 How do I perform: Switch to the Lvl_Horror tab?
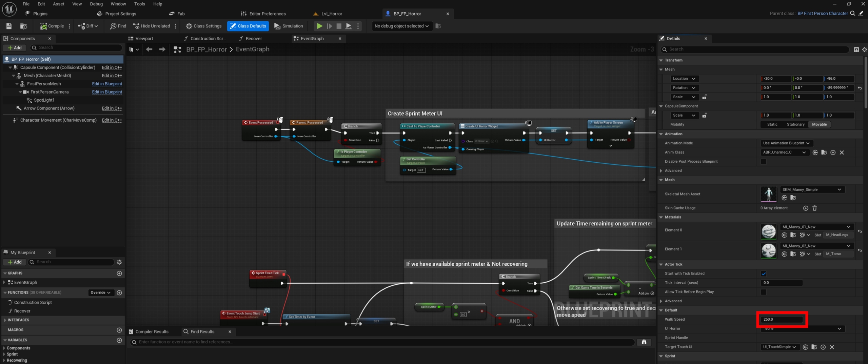point(331,14)
